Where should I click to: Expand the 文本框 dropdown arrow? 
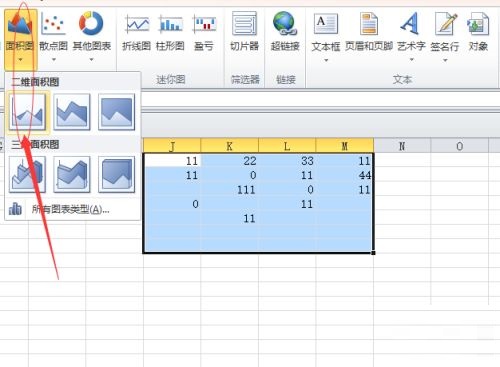click(x=326, y=60)
